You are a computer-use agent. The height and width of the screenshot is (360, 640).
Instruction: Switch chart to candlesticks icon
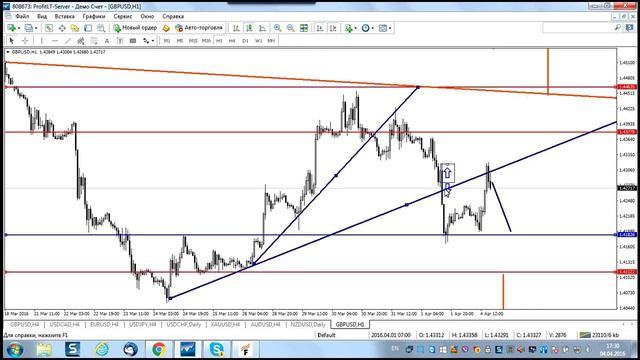coord(249,28)
